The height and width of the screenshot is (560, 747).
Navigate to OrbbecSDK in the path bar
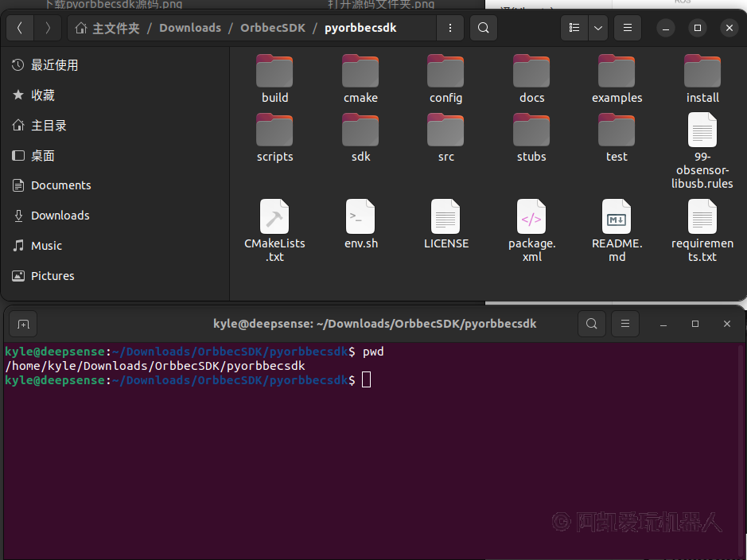[273, 28]
